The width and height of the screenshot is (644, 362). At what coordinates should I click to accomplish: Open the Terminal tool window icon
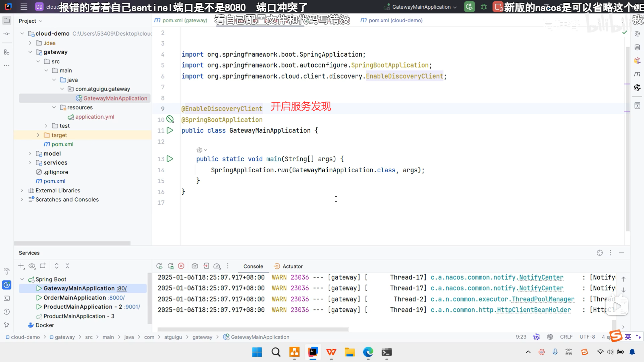[6, 298]
